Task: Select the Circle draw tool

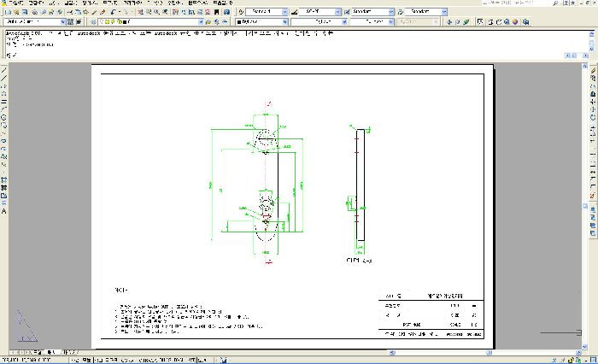Action: click(3, 115)
